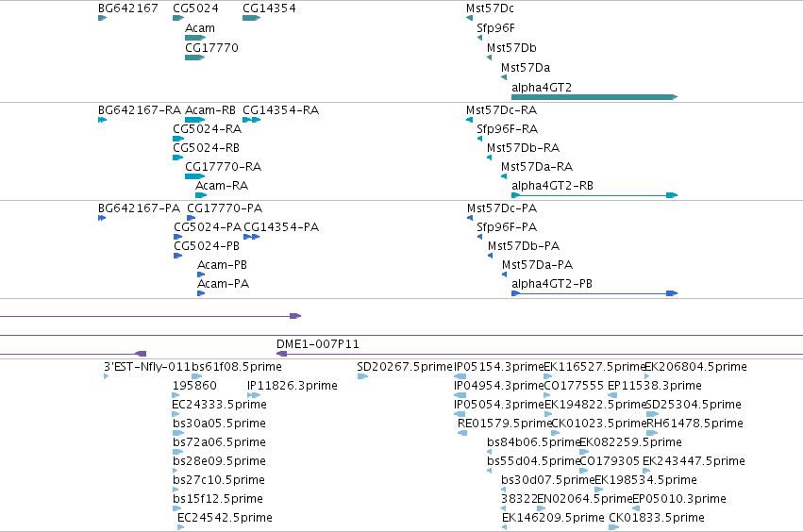Select transcript Sfp96F-RA

coord(507,129)
